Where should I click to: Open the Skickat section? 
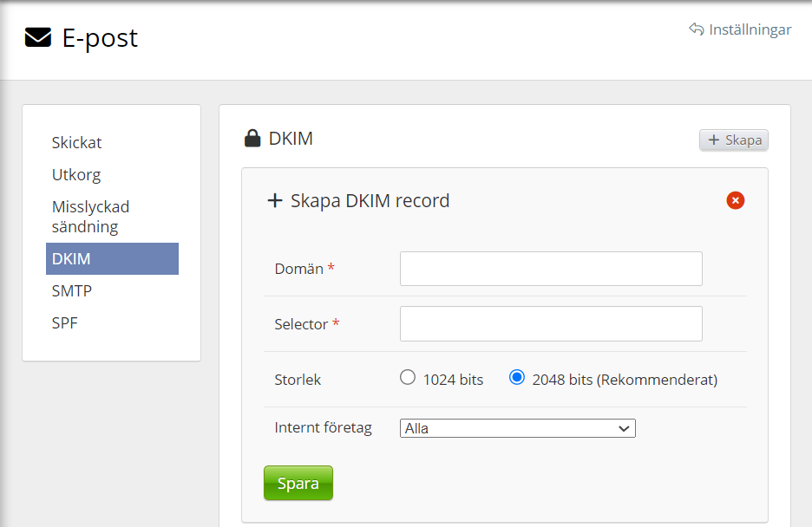point(76,143)
